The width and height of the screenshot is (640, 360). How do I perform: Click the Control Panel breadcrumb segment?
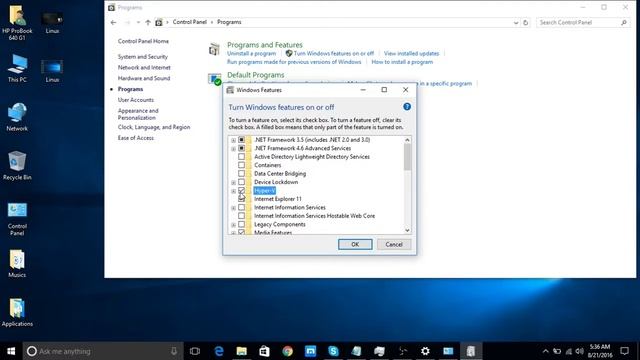point(189,22)
